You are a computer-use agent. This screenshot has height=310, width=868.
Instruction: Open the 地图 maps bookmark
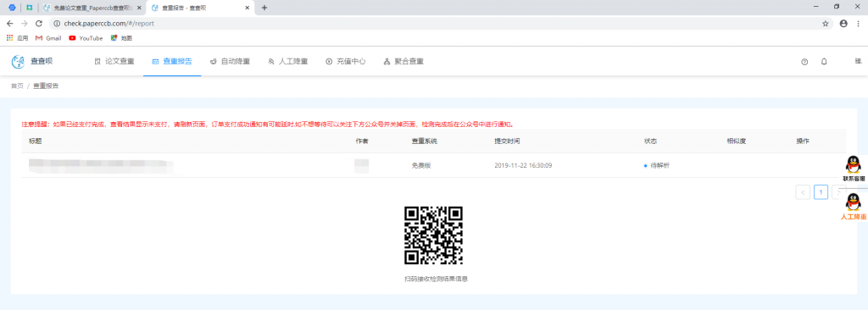(x=121, y=38)
